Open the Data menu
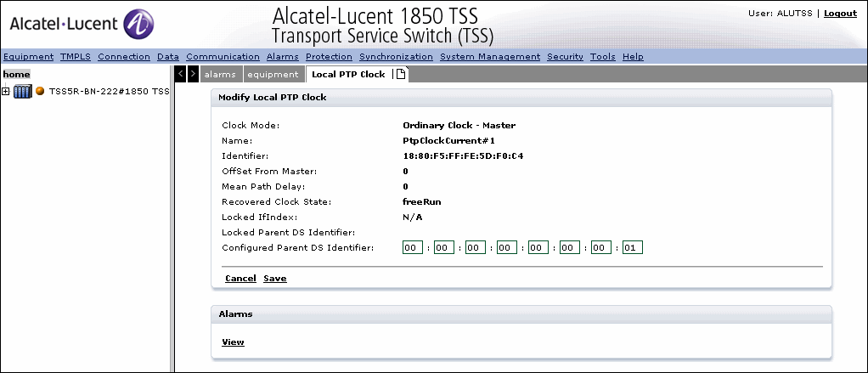The image size is (868, 373). click(x=168, y=56)
